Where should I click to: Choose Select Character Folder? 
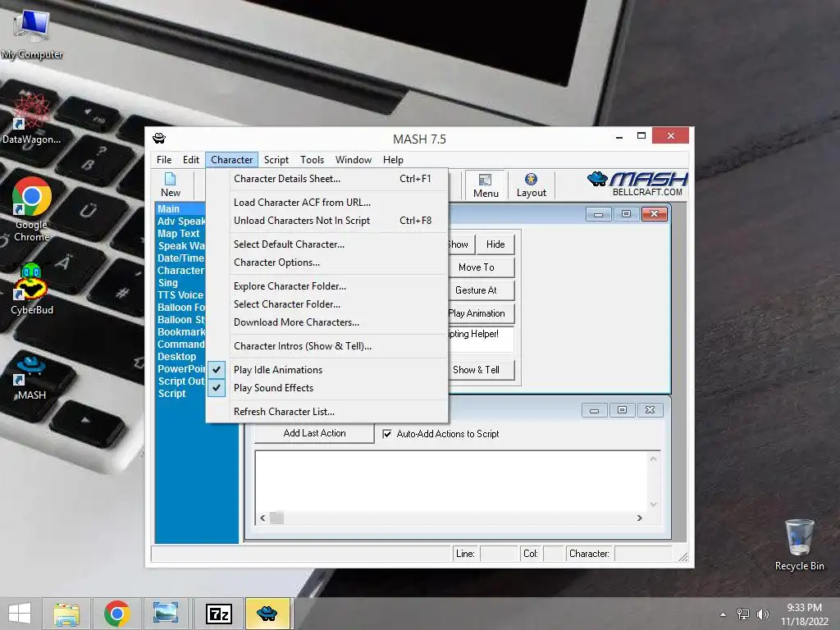point(326,304)
